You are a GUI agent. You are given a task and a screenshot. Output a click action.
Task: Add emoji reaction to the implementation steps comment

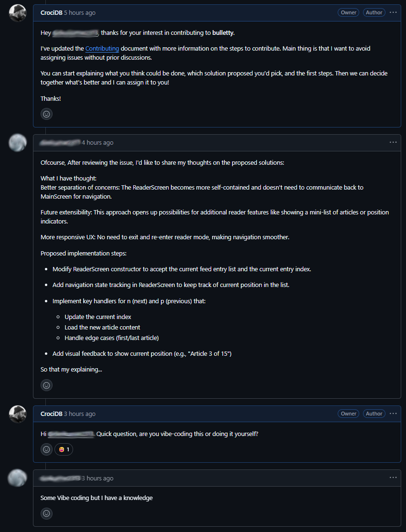click(46, 385)
